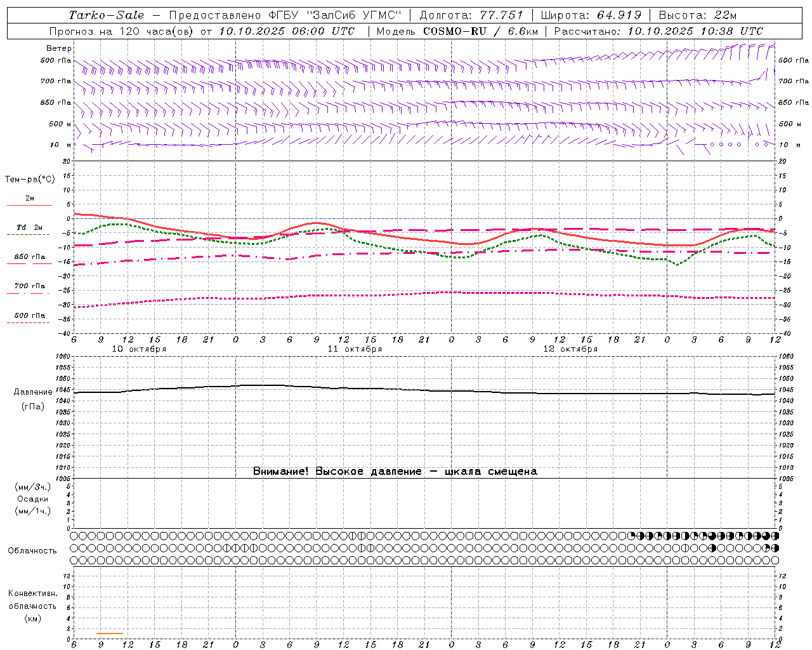812x650 pixels.
Task: Click the Tarko-Sale station title
Action: [107, 15]
